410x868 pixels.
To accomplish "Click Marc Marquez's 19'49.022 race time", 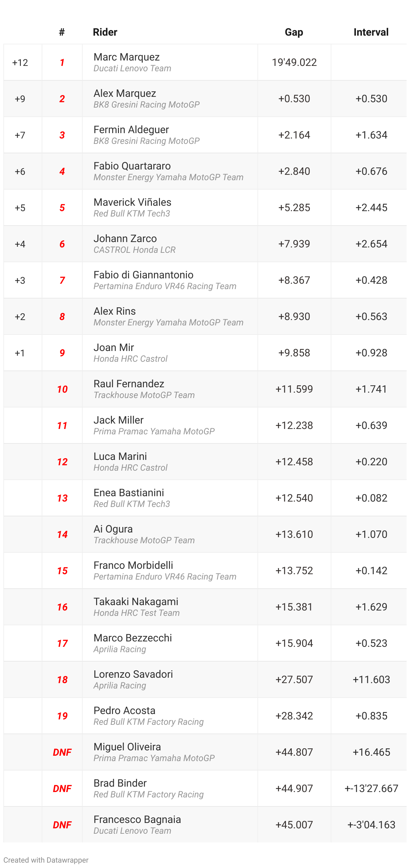I will point(294,62).
